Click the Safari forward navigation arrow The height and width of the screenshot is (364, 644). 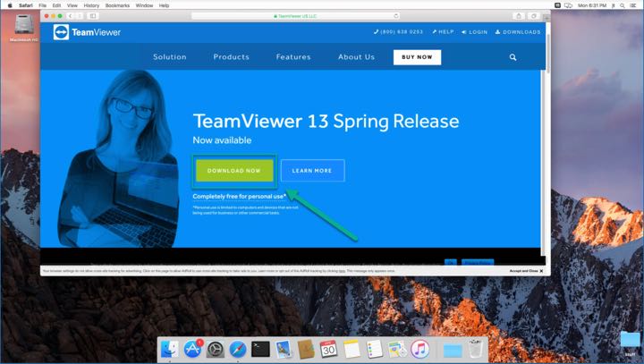pos(80,16)
